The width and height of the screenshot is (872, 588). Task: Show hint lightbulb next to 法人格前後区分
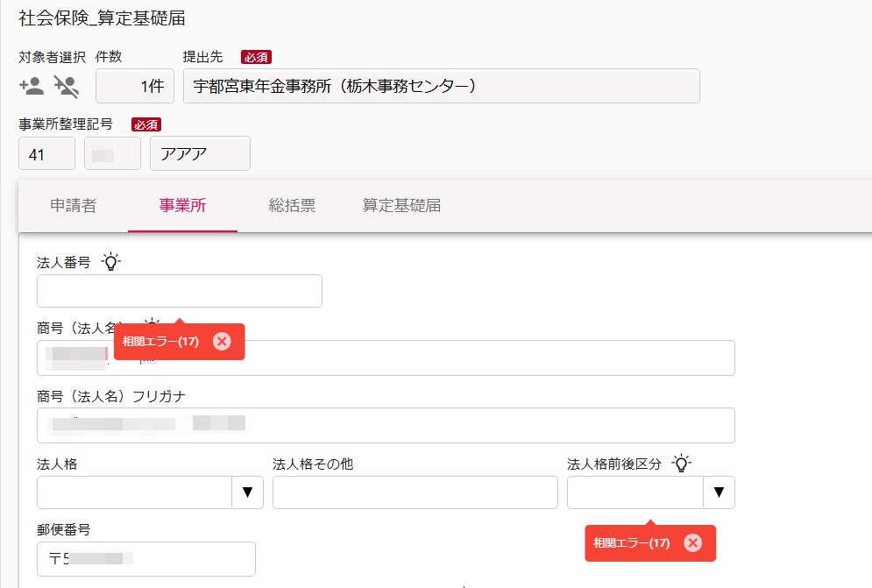(x=681, y=463)
